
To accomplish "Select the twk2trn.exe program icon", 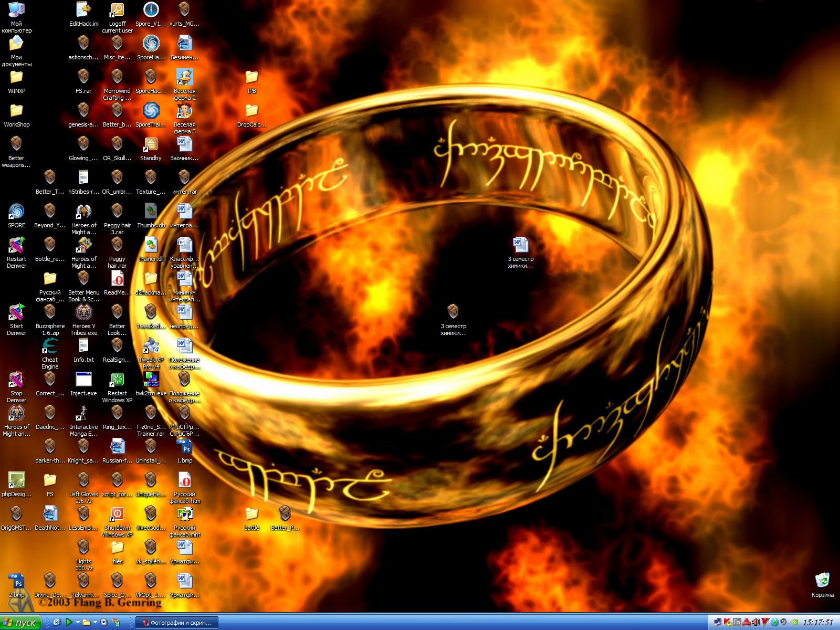I will click(151, 384).
